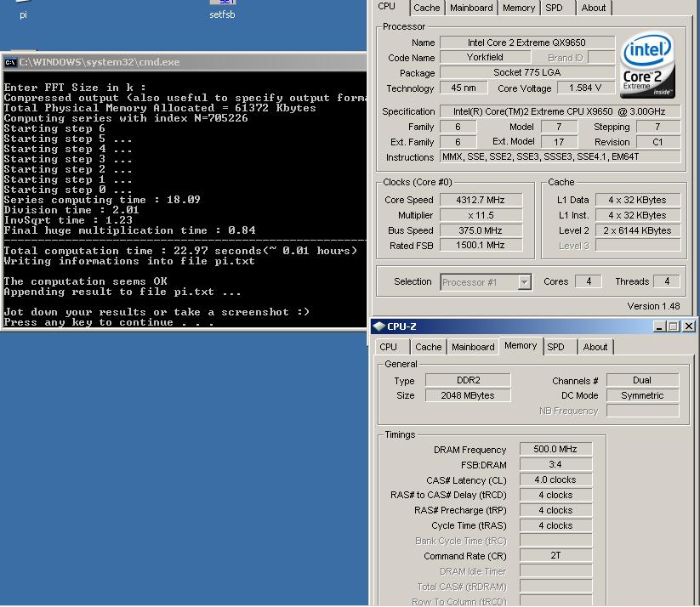
Task: Select SPD tab in lower CPU-Z window
Action: 555,347
